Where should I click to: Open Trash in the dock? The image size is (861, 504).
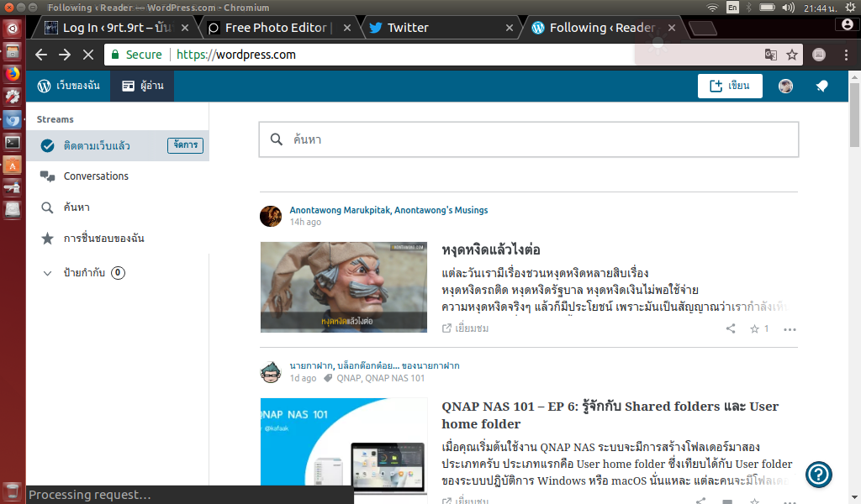pyautogui.click(x=12, y=491)
